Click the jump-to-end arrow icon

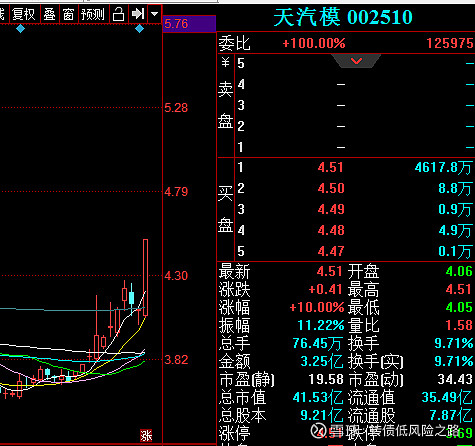point(138,14)
